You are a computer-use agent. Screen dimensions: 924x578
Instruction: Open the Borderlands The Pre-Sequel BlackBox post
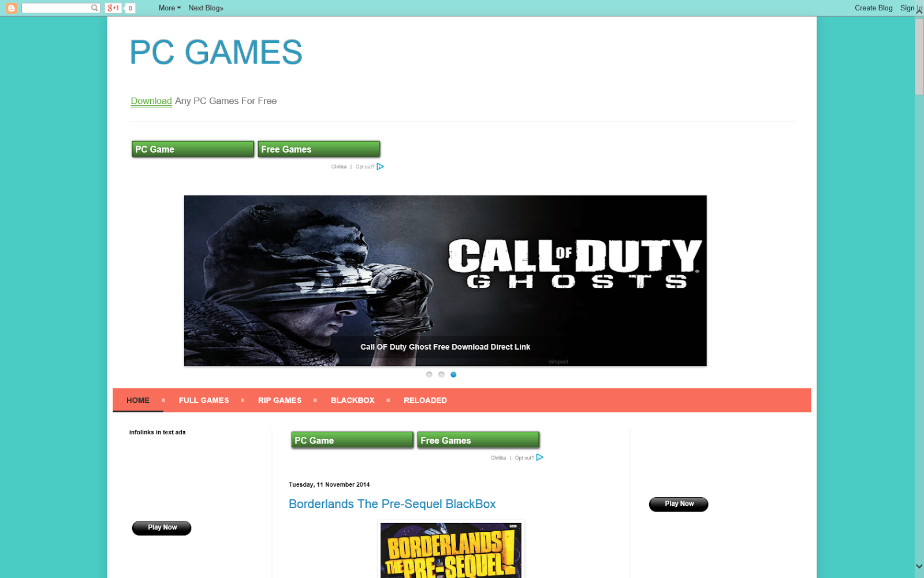click(392, 504)
